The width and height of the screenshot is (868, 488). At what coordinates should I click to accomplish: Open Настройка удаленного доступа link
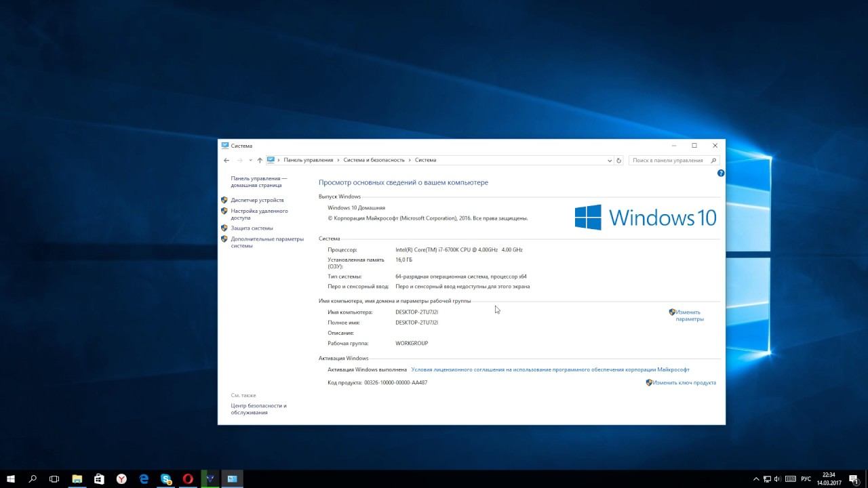259,215
